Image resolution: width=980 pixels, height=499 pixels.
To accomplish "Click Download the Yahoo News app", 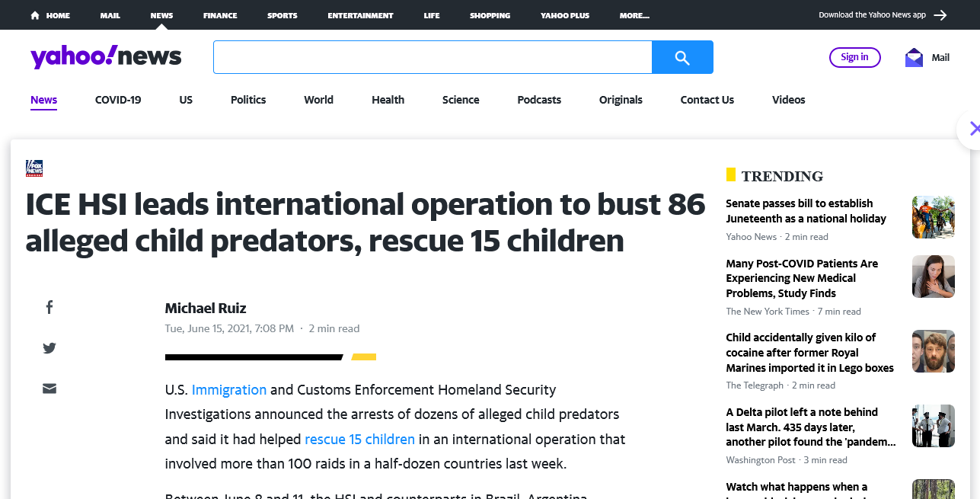I will coord(872,15).
